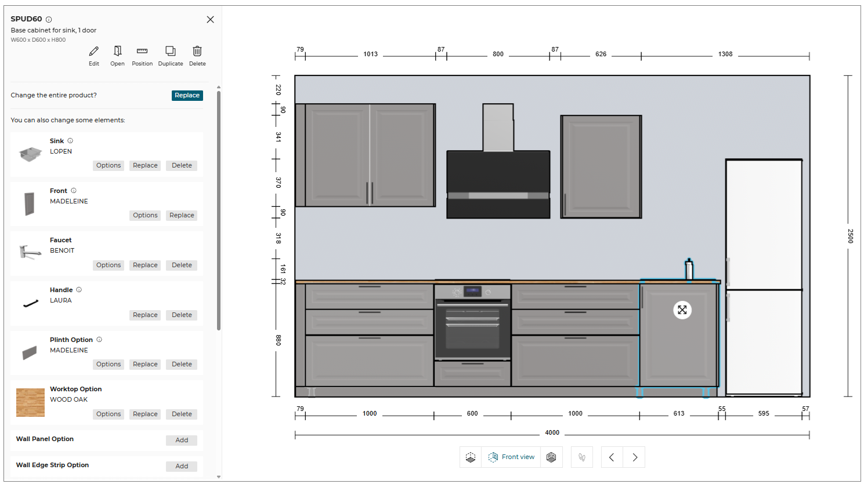Viewport: 868px width, 484px height.
Task: Show info for SPUD60 product
Action: (x=49, y=20)
